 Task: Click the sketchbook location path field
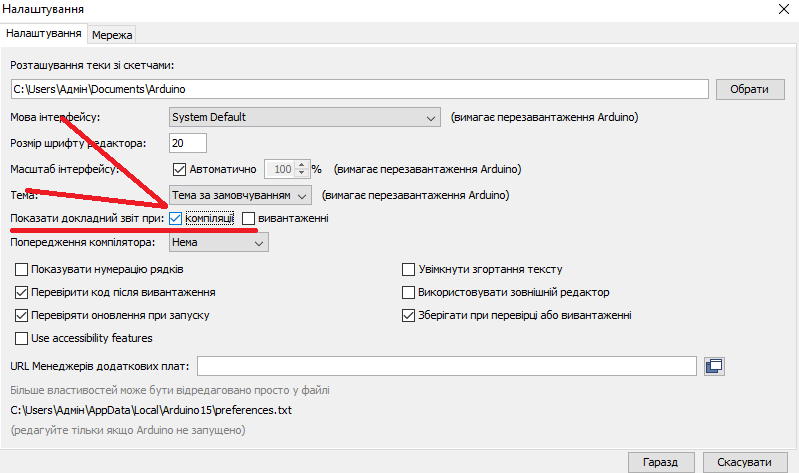[359, 89]
